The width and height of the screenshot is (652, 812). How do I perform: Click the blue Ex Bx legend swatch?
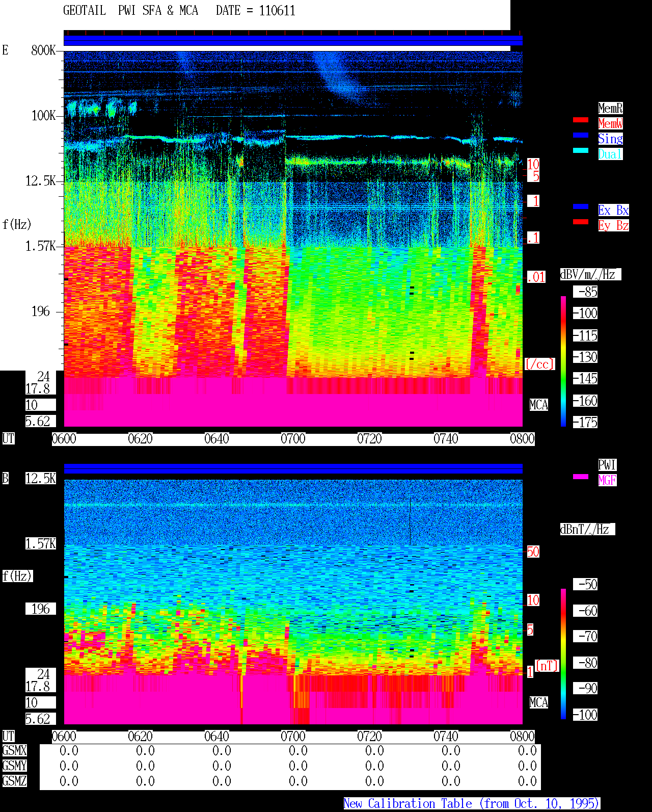581,207
